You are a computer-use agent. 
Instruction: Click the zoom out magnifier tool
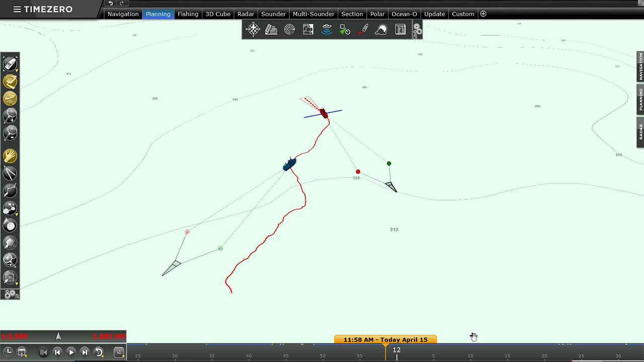(x=10, y=133)
